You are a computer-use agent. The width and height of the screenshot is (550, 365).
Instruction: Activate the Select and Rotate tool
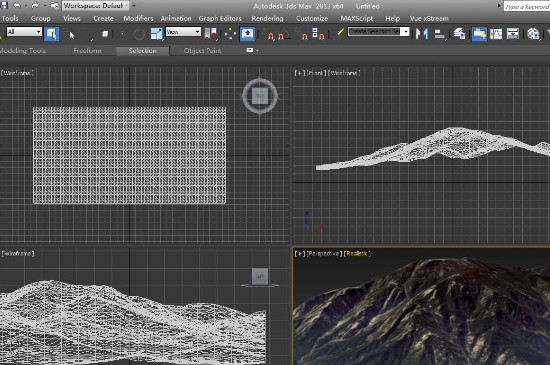point(139,34)
